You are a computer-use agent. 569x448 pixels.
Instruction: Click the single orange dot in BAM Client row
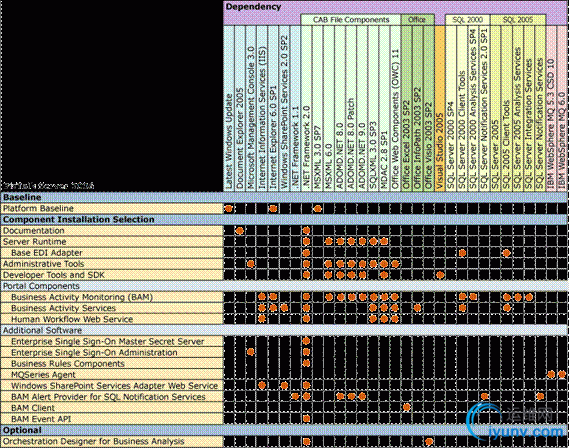pyautogui.click(x=406, y=407)
